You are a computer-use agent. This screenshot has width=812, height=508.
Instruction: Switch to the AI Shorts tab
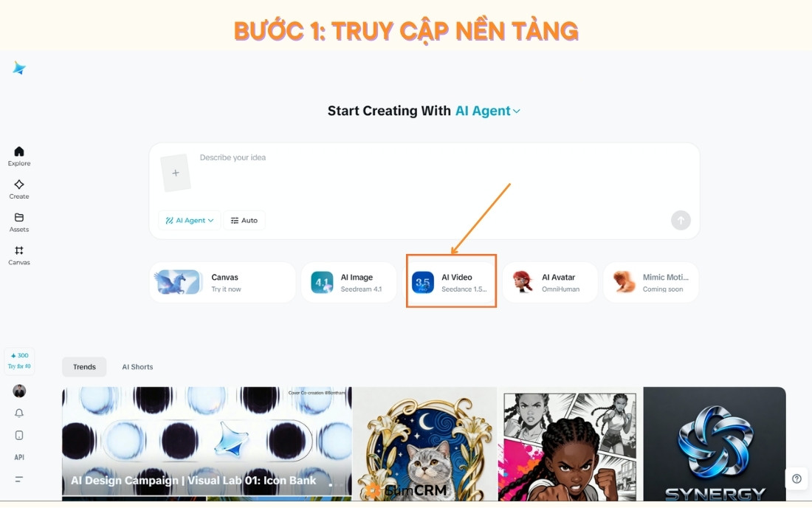point(137,367)
